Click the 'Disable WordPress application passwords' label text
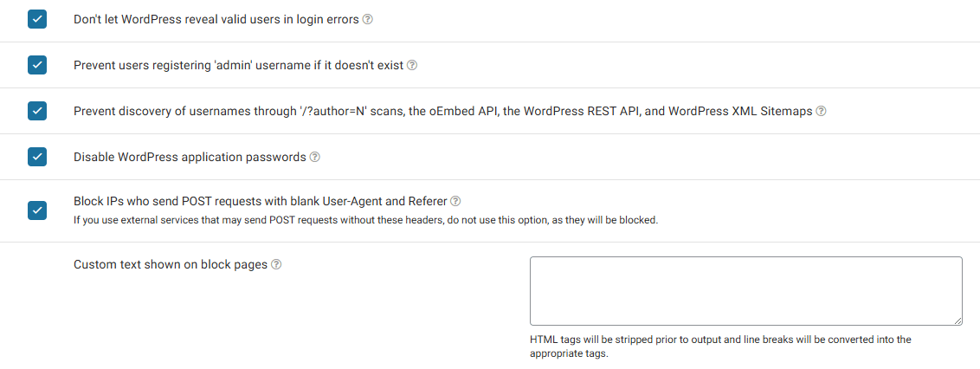 point(190,157)
